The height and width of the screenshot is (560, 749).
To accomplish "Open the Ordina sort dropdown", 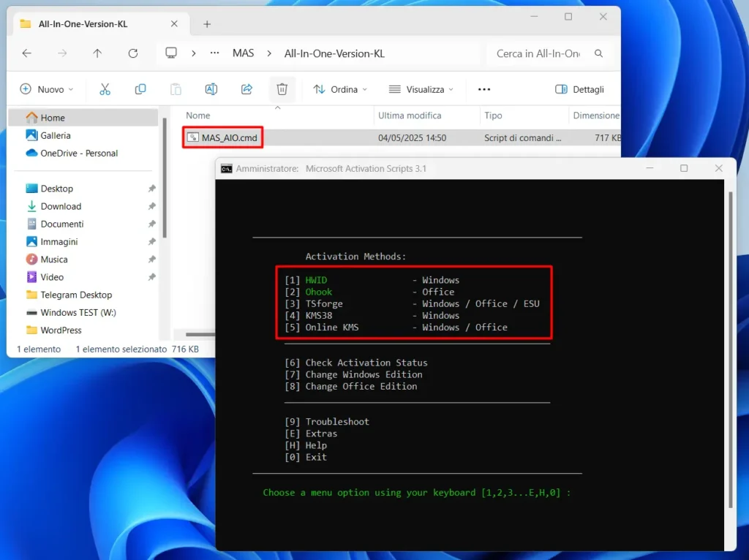I will coord(340,89).
